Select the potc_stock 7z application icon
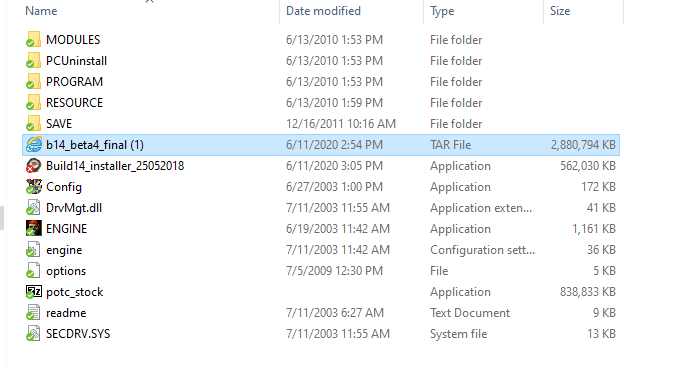Screen dimensions: 687x369 (x=33, y=292)
